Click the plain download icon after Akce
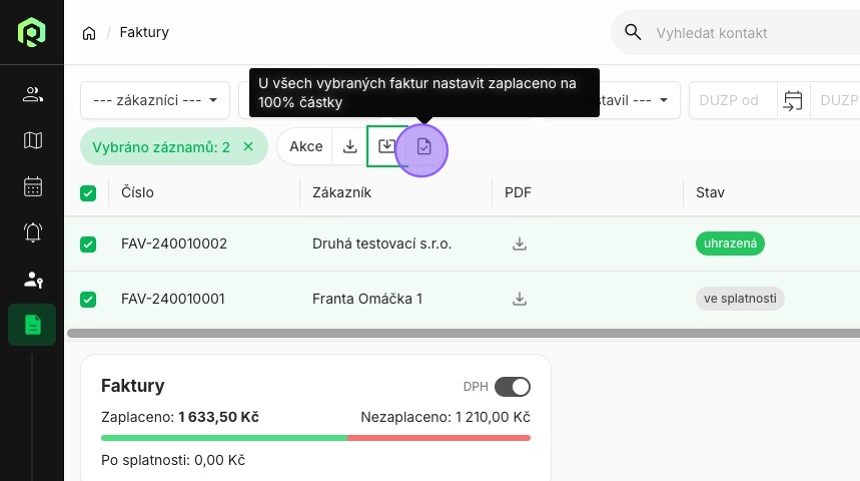The width and height of the screenshot is (860, 481). tap(350, 147)
